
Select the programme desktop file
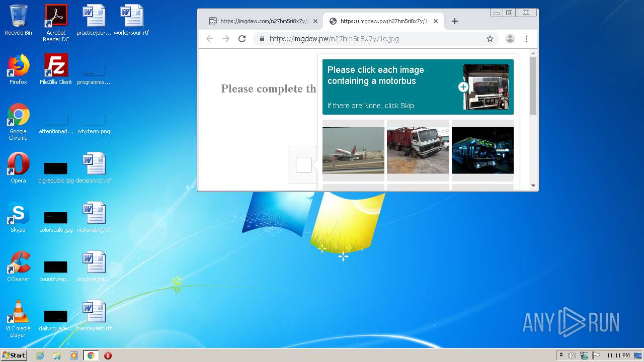pos(94,74)
